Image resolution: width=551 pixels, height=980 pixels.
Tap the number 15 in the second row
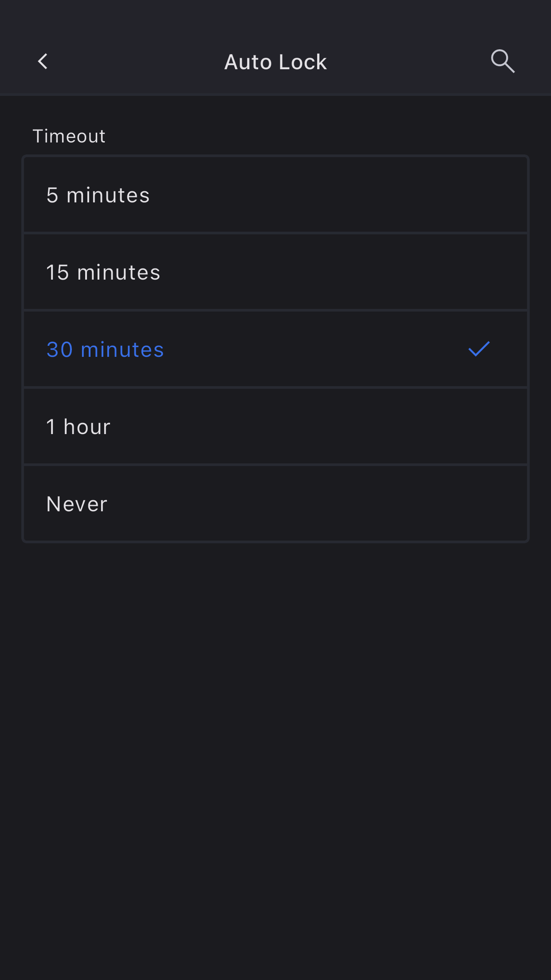[58, 273]
